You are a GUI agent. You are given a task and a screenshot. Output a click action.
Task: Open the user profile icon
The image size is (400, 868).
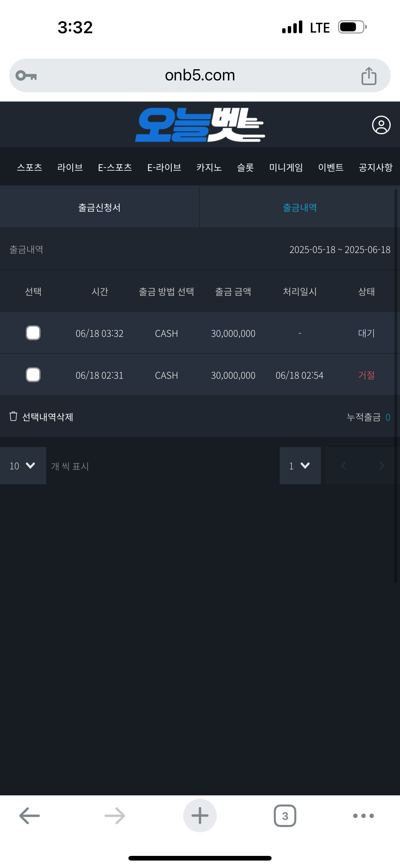pyautogui.click(x=381, y=125)
